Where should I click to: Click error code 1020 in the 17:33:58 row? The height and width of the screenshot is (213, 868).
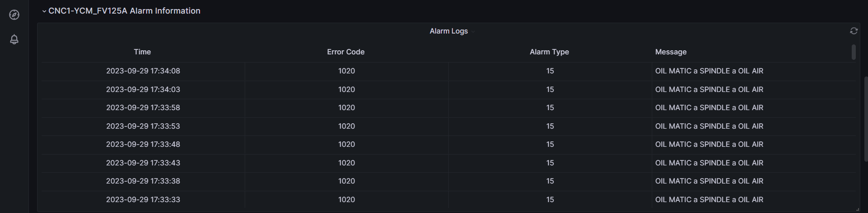[346, 108]
